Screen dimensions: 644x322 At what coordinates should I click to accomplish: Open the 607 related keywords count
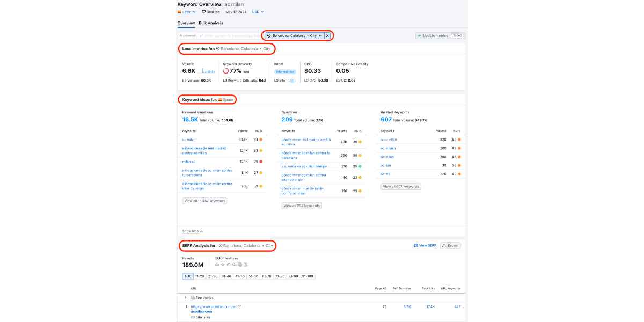click(x=386, y=120)
